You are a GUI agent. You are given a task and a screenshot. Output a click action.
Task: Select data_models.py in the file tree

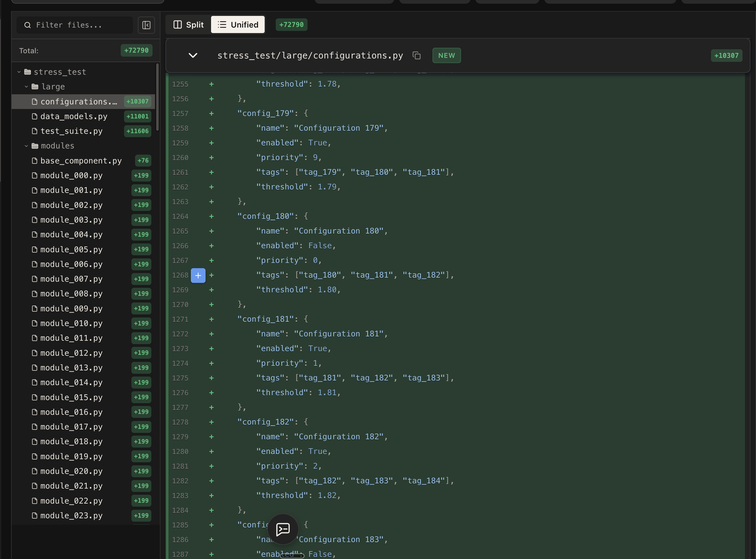tap(74, 116)
